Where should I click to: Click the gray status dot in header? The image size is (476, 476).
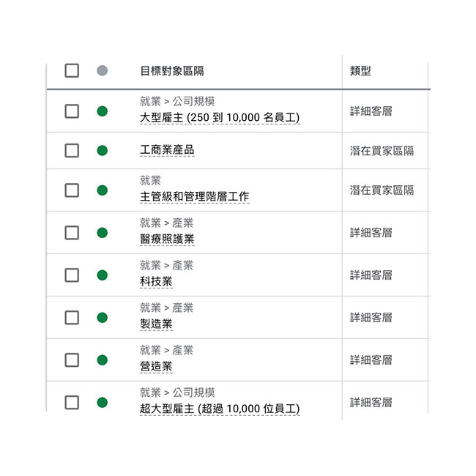point(102,71)
